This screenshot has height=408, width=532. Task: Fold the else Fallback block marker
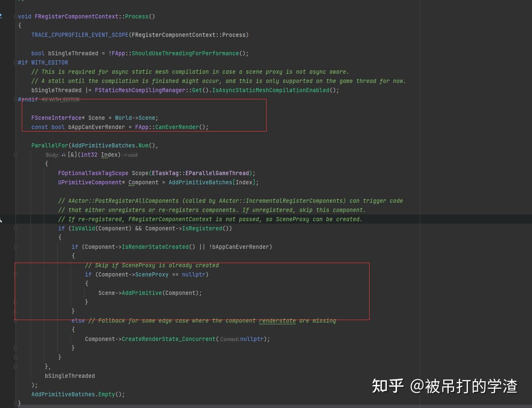pyautogui.click(x=15, y=320)
